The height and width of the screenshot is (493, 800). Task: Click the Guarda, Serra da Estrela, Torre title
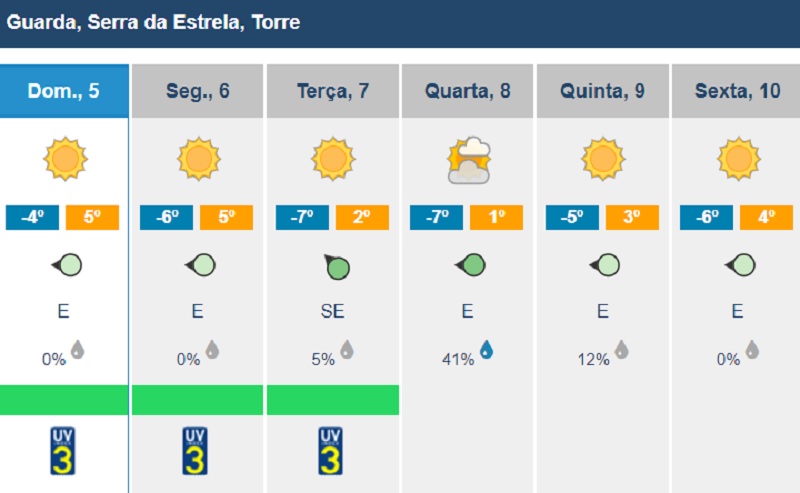(153, 22)
